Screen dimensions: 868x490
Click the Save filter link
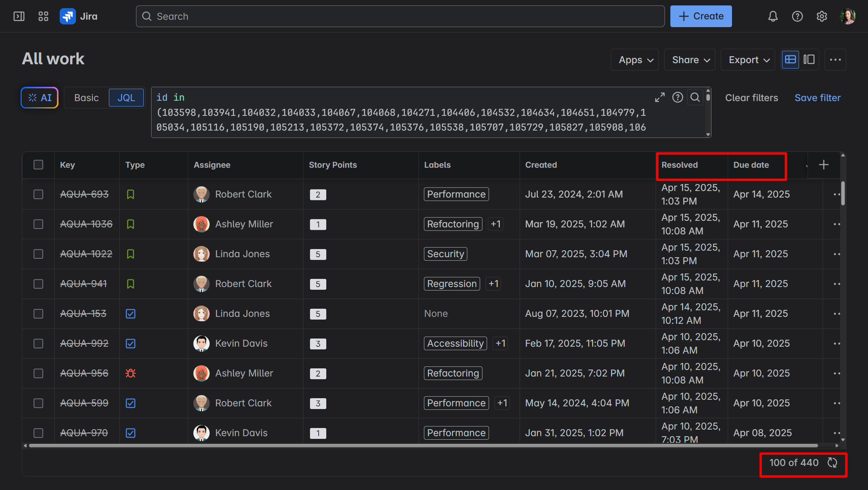click(x=817, y=98)
